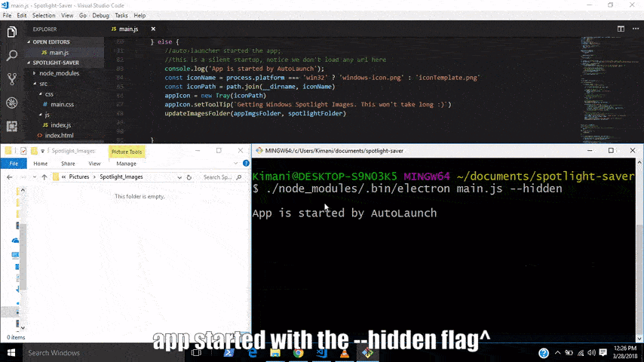The image size is (644, 362).
Task: Open PowerShell from the taskbar
Action: coord(228,352)
